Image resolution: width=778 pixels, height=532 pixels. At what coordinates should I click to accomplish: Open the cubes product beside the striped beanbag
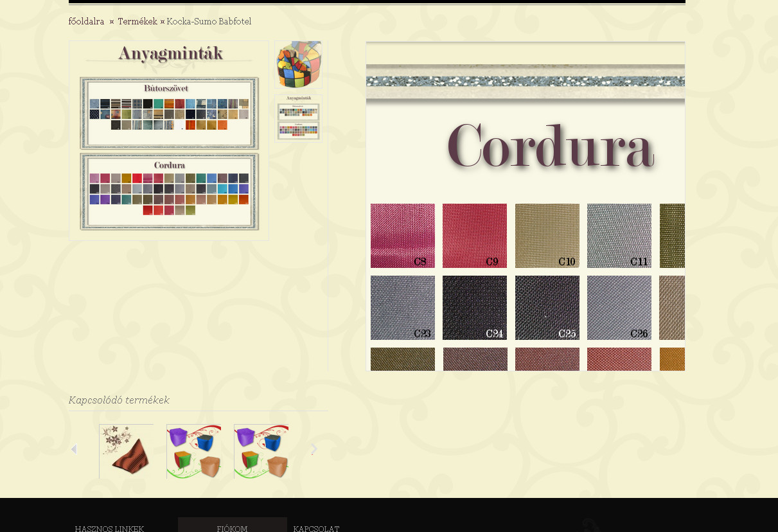(194, 451)
